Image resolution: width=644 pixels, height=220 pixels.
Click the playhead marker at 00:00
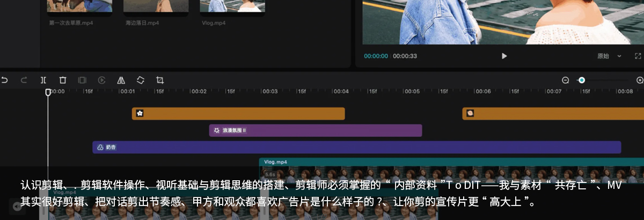pos(48,92)
